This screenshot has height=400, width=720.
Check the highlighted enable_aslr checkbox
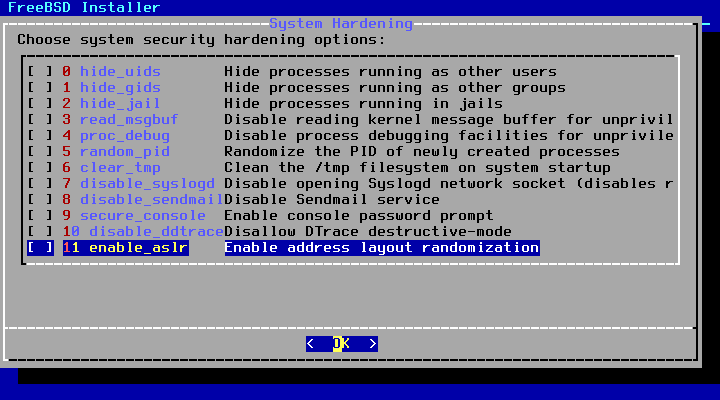[x=40, y=248]
